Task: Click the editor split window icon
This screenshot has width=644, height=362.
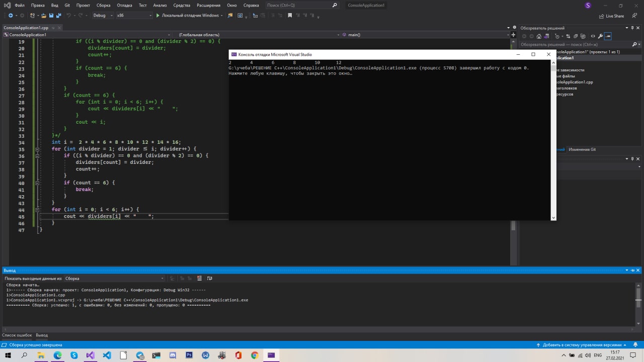Action: 513,35
